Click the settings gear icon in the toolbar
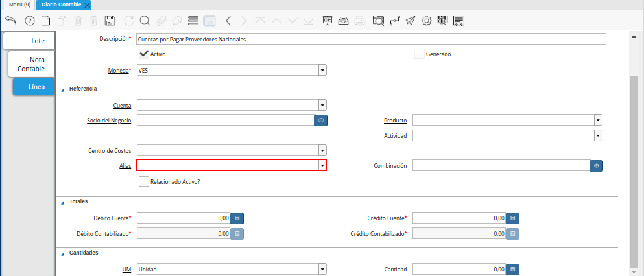The width and height of the screenshot is (644, 276). pyautogui.click(x=427, y=21)
